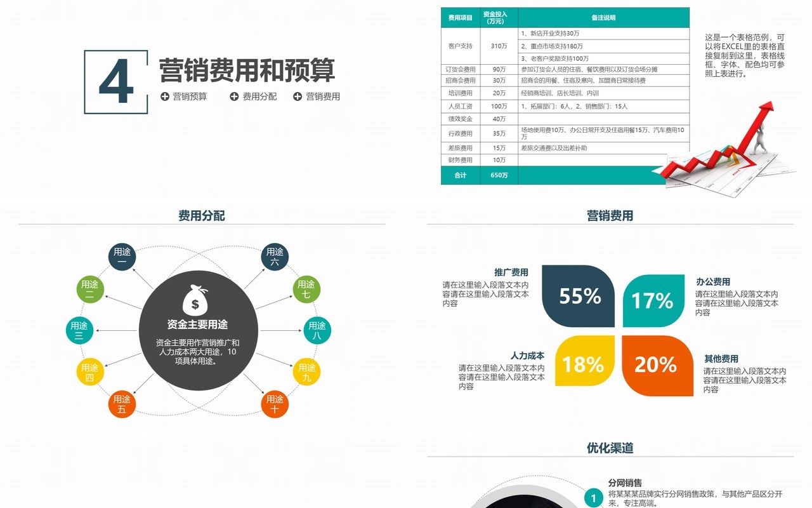Image resolution: width=812 pixels, height=508 pixels.
Task: Click the 合计 total row label
Action: (461, 175)
